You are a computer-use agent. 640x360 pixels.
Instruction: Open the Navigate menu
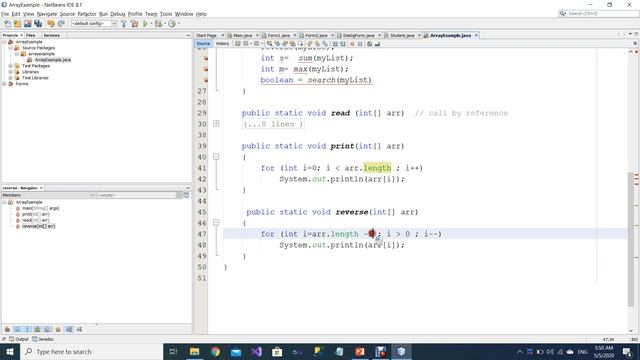click(x=47, y=14)
